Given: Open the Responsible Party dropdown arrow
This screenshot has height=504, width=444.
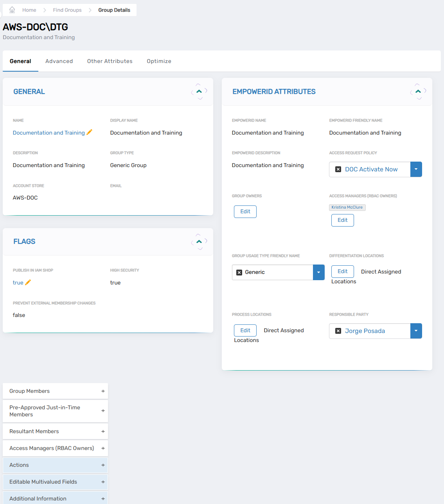Looking at the screenshot, I should coord(416,331).
